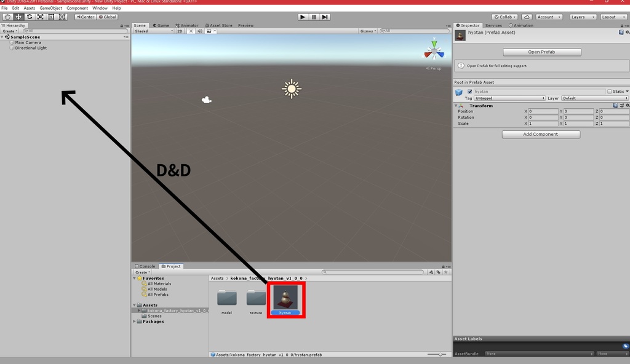Screen dimensions: 630x364
Task: Click the cloud services button
Action: point(527,17)
